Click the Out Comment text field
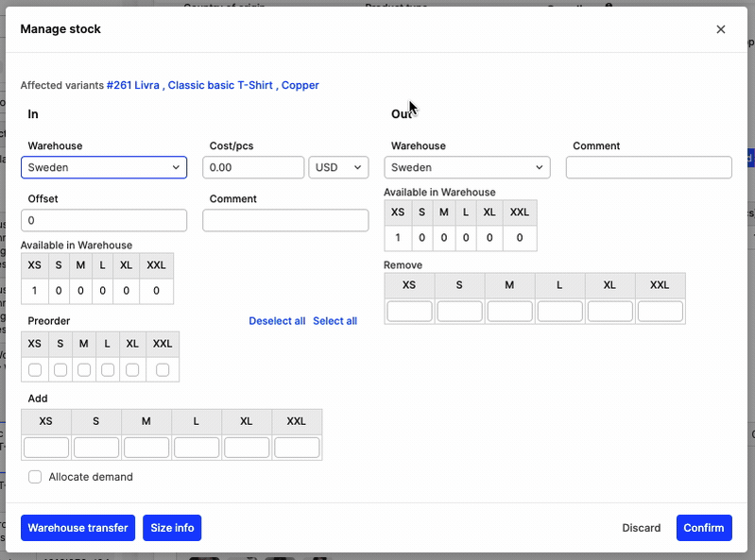 pyautogui.click(x=648, y=167)
